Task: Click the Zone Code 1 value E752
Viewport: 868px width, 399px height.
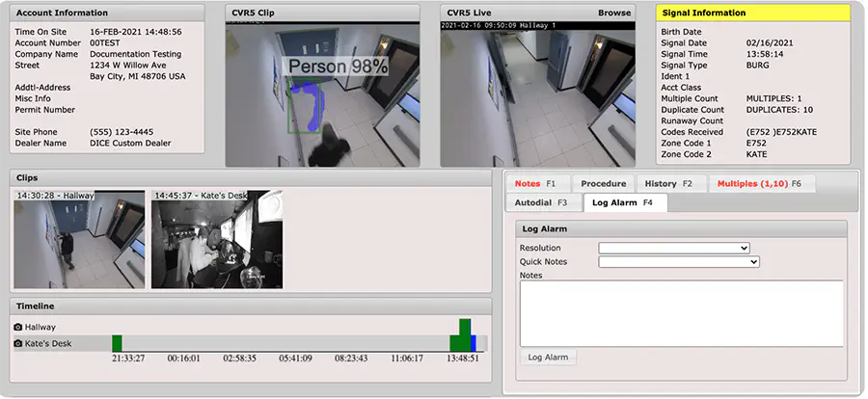Action: tap(756, 143)
